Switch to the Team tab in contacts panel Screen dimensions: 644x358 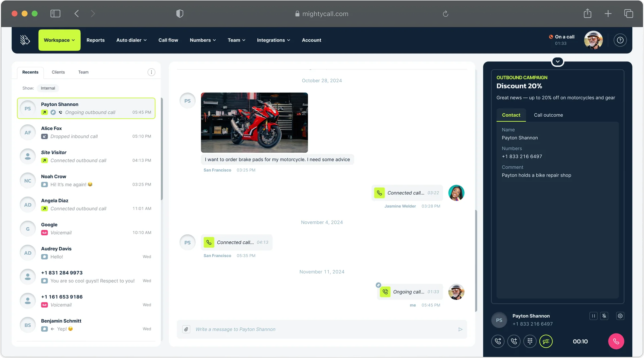(x=83, y=72)
